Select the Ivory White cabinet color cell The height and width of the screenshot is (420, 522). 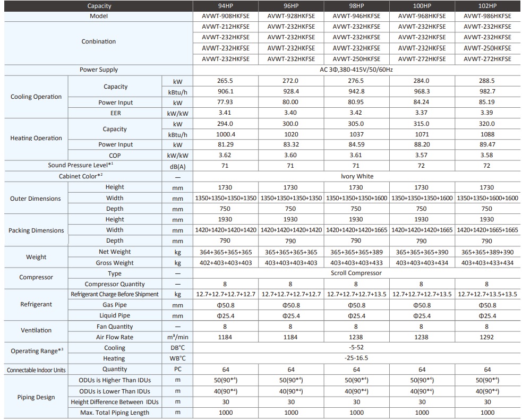(x=356, y=176)
